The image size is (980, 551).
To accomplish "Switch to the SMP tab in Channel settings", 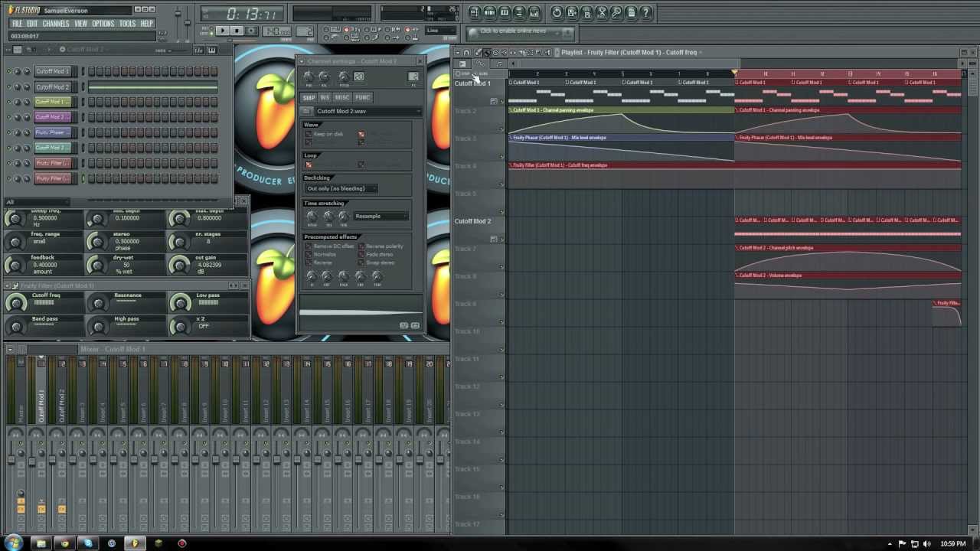I will click(309, 98).
